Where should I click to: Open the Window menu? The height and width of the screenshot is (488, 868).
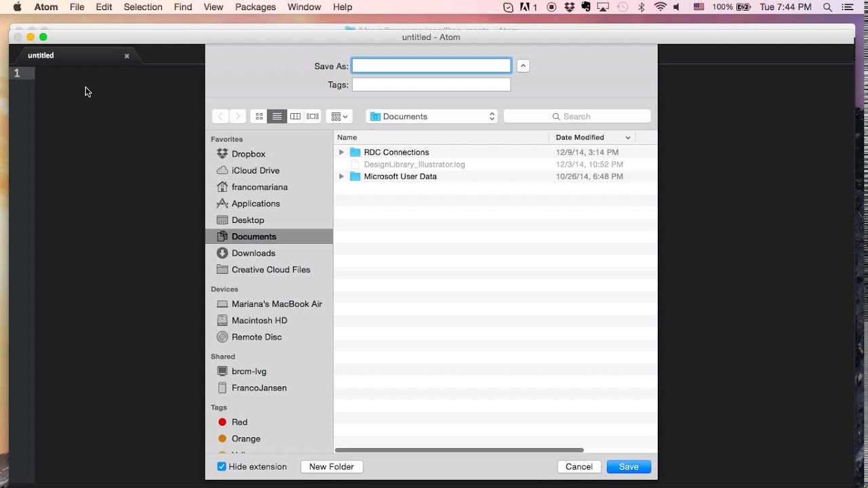click(304, 7)
